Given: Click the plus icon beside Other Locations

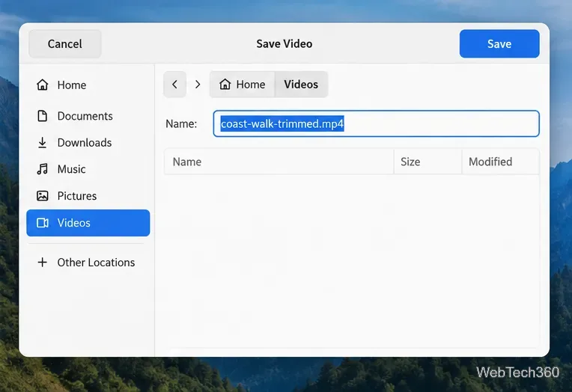Looking at the screenshot, I should click(43, 262).
